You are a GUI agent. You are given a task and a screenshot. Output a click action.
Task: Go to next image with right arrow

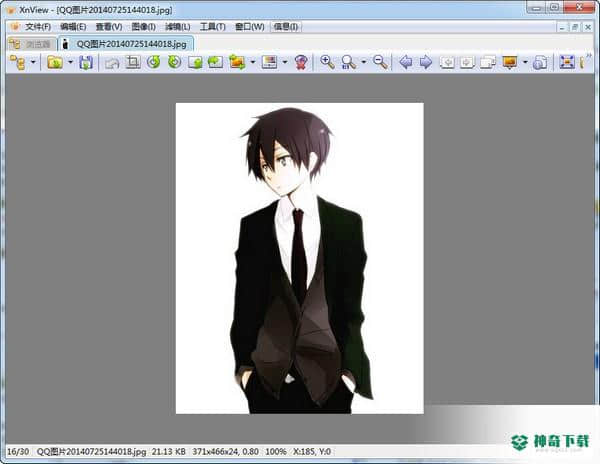(x=426, y=62)
